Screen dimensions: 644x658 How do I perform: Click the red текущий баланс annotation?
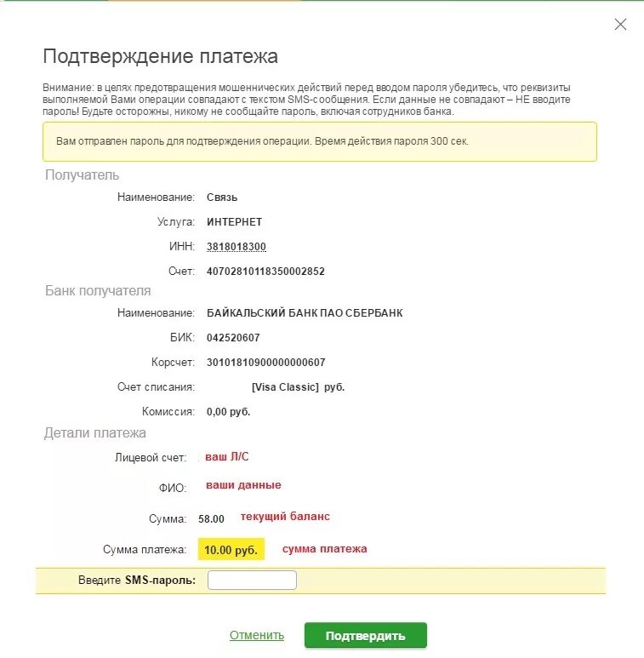(x=285, y=517)
